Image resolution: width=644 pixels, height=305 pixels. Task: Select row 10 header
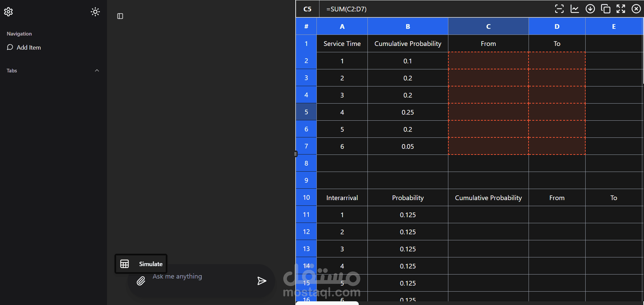point(306,197)
